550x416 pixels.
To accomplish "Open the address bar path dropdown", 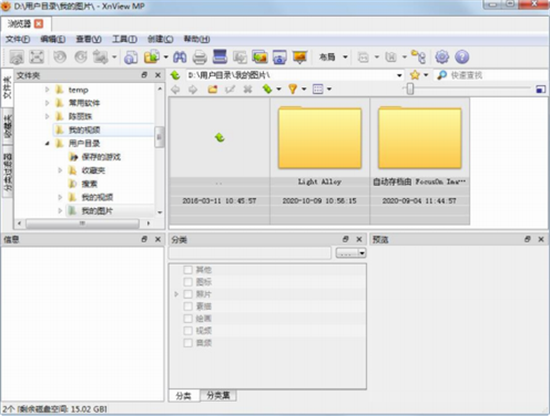I will [399, 75].
